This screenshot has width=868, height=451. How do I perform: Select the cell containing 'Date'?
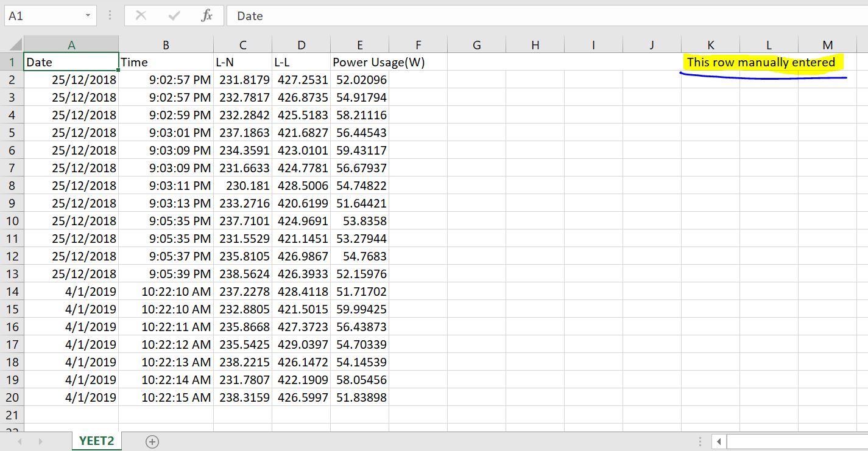71,62
